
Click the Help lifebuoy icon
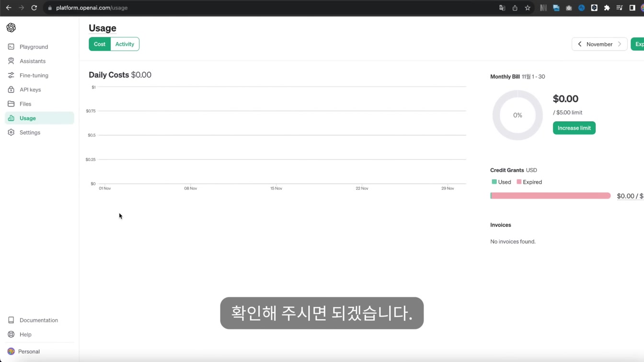[x=11, y=335]
